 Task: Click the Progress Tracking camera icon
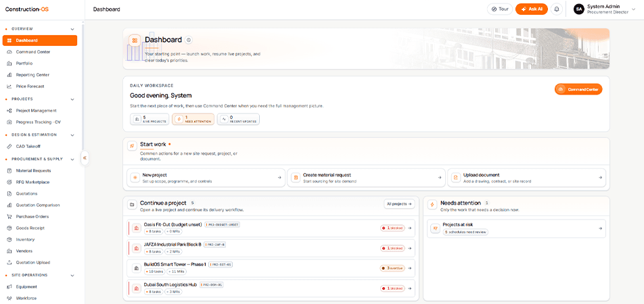pos(9,122)
